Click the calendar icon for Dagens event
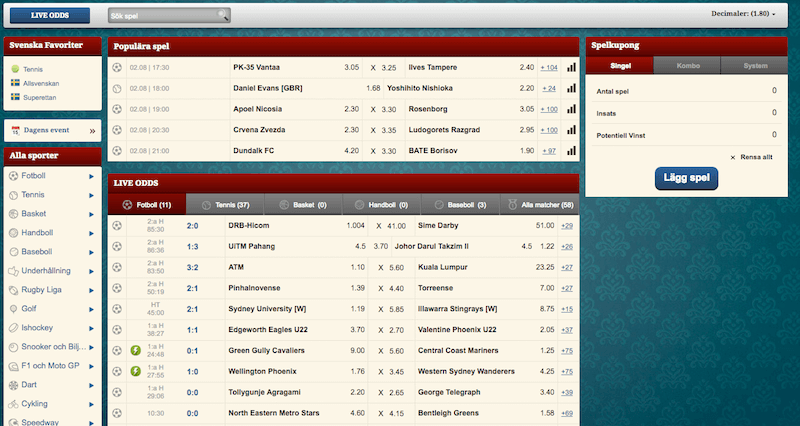Viewport: 800px width, 426px height. pyautogui.click(x=15, y=131)
